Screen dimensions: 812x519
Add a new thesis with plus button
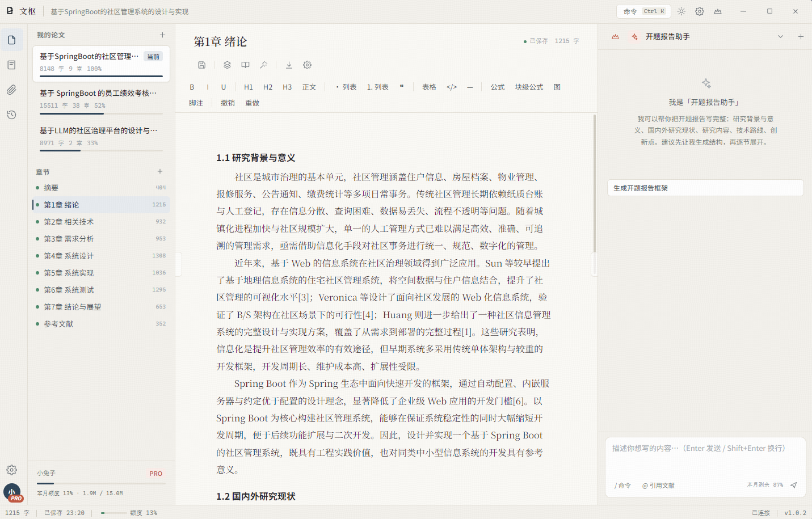click(162, 35)
